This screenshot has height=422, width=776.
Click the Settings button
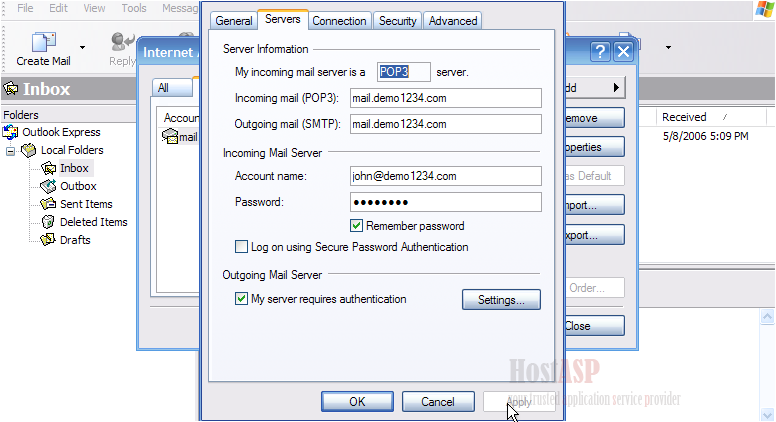click(x=501, y=300)
